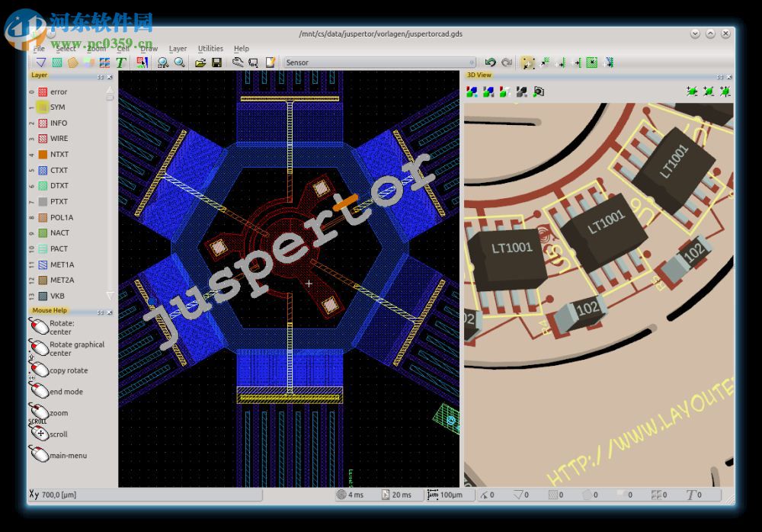Click the green move-point icon
The image size is (762, 532).
544,62
